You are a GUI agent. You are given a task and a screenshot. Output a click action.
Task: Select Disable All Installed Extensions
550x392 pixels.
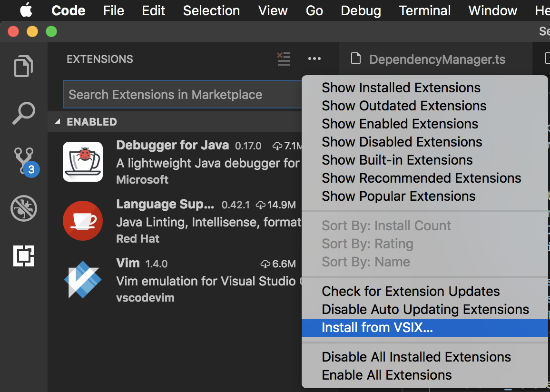point(416,357)
